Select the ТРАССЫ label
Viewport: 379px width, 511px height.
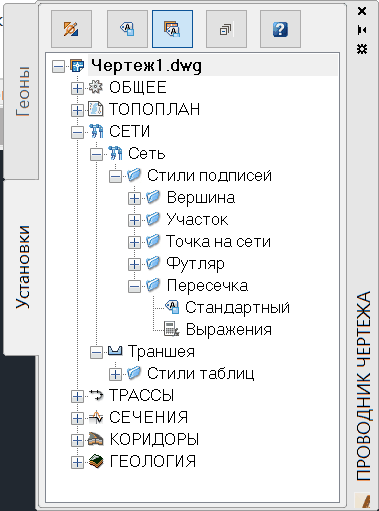pos(142,395)
